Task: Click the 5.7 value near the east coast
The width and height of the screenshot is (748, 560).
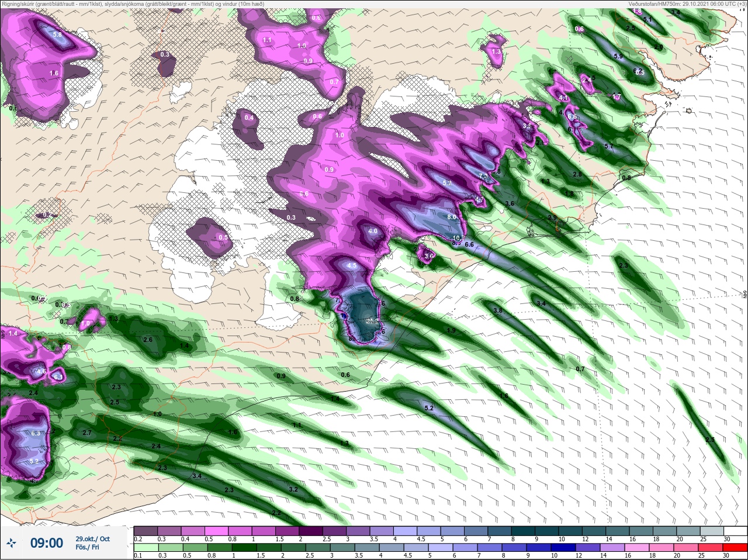Action: click(609, 147)
